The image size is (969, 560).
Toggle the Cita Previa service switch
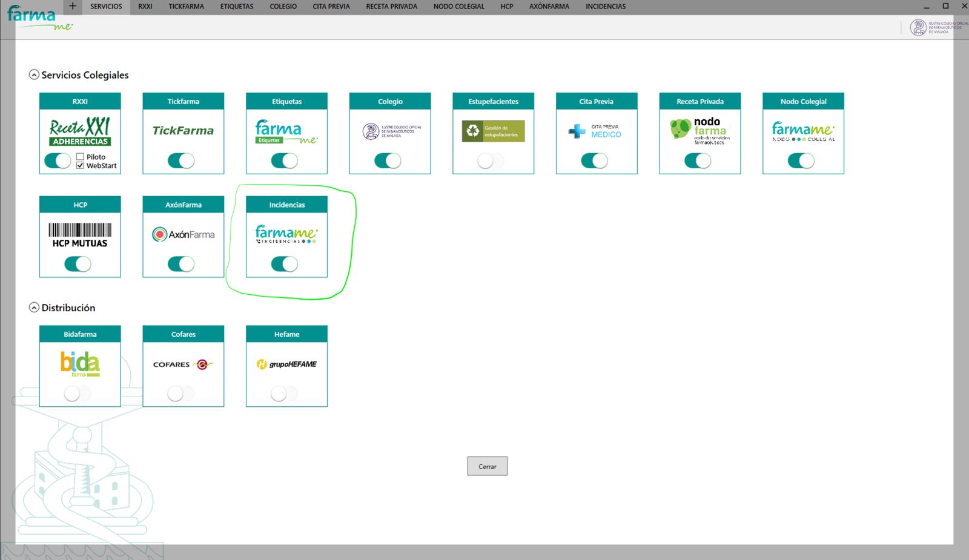[x=594, y=160]
